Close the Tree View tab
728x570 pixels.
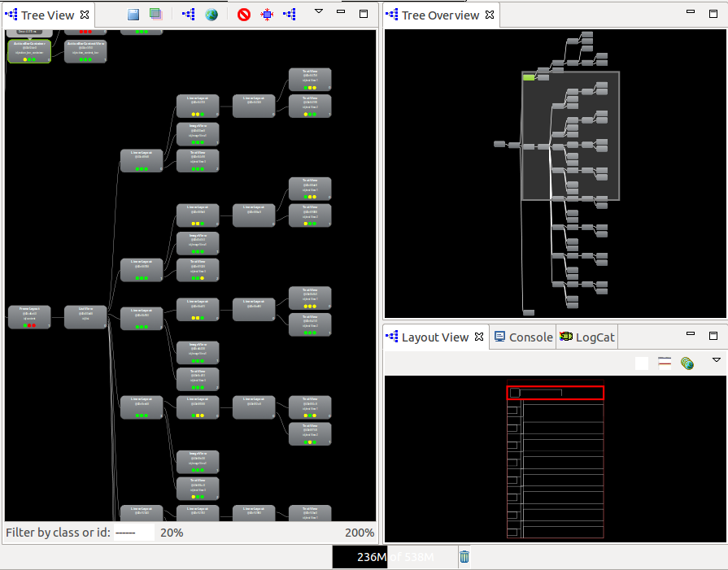coord(85,15)
